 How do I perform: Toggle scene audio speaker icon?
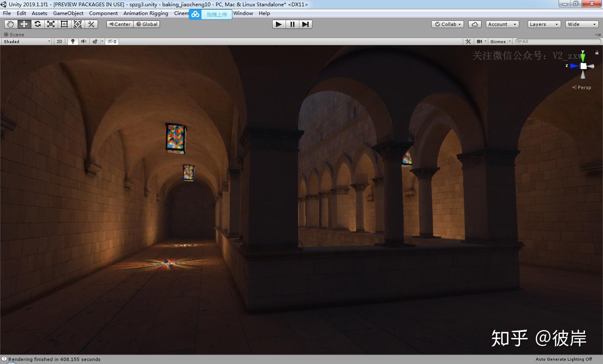coord(84,41)
